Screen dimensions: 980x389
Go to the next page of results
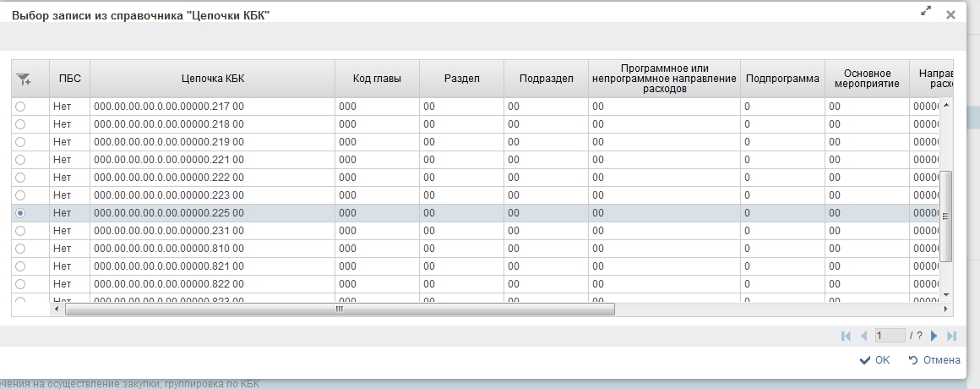point(934,336)
